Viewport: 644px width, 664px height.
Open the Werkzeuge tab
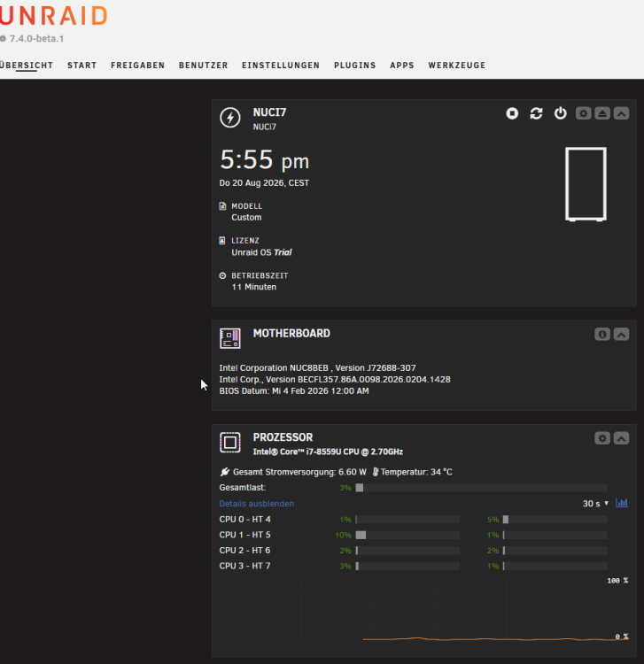[x=457, y=66]
